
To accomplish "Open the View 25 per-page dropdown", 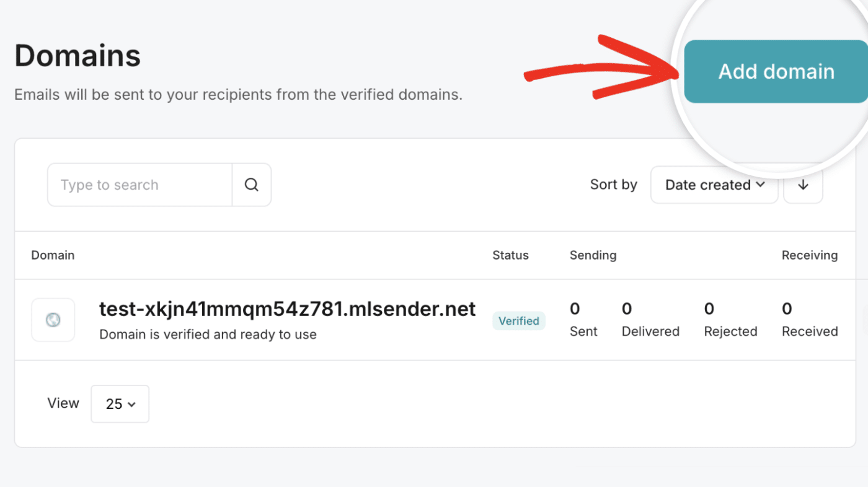I will (x=120, y=404).
